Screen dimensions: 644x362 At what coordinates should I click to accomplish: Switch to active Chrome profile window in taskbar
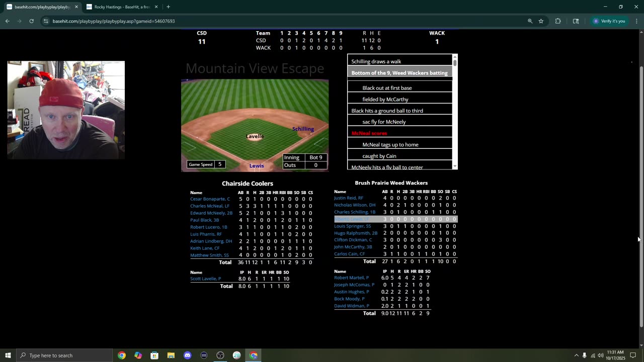254,355
